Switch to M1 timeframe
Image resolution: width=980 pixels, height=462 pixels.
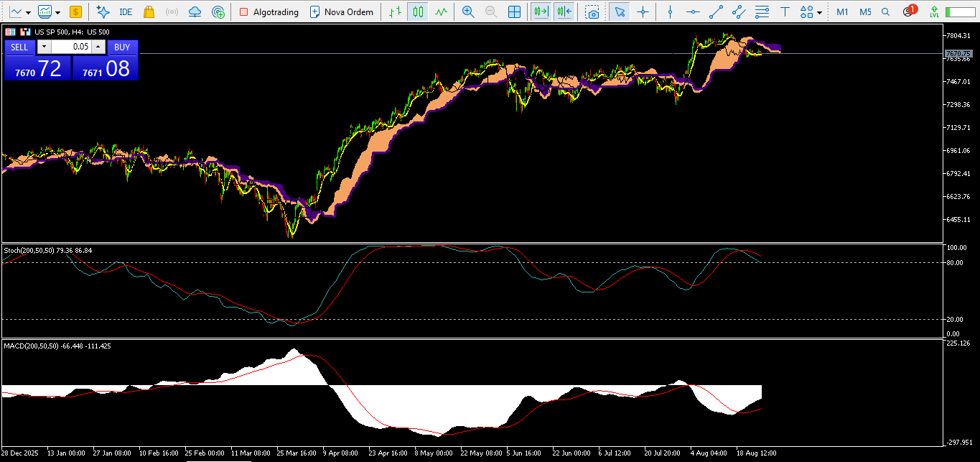tap(842, 12)
